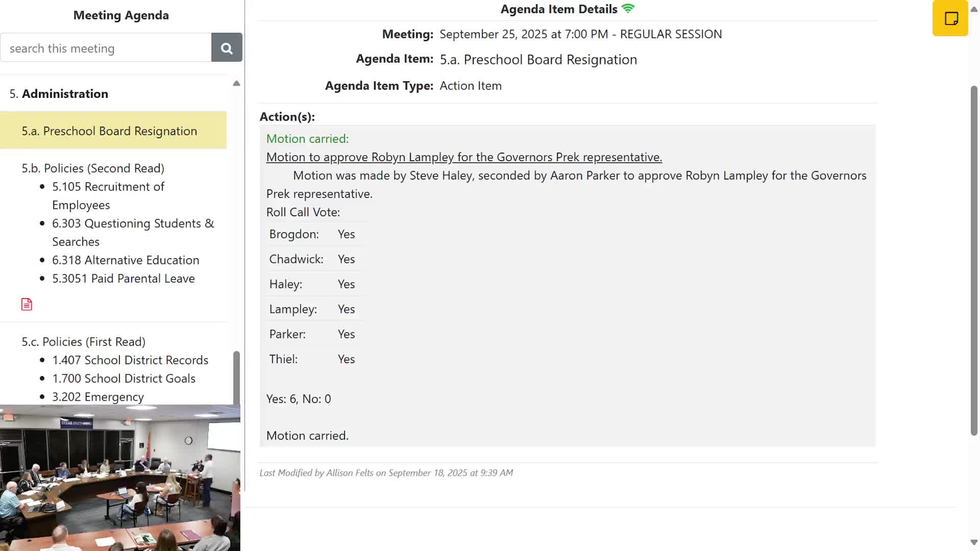
Task: Open the yellow sticky note icon
Action: pos(950,19)
